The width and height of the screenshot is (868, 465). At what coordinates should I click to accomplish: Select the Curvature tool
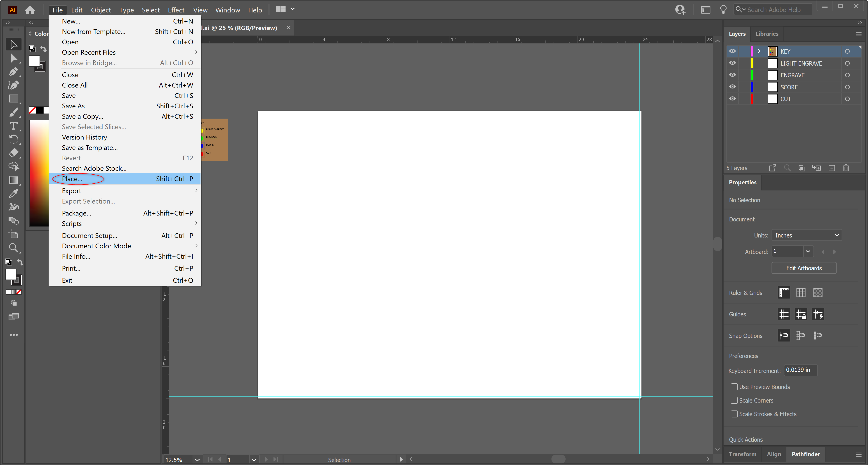click(x=14, y=85)
